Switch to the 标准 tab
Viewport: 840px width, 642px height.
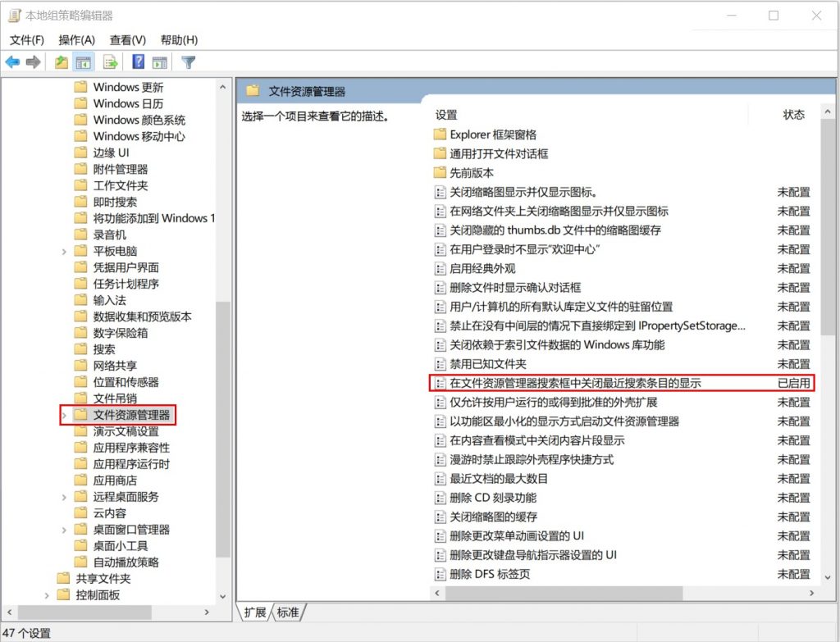[288, 612]
